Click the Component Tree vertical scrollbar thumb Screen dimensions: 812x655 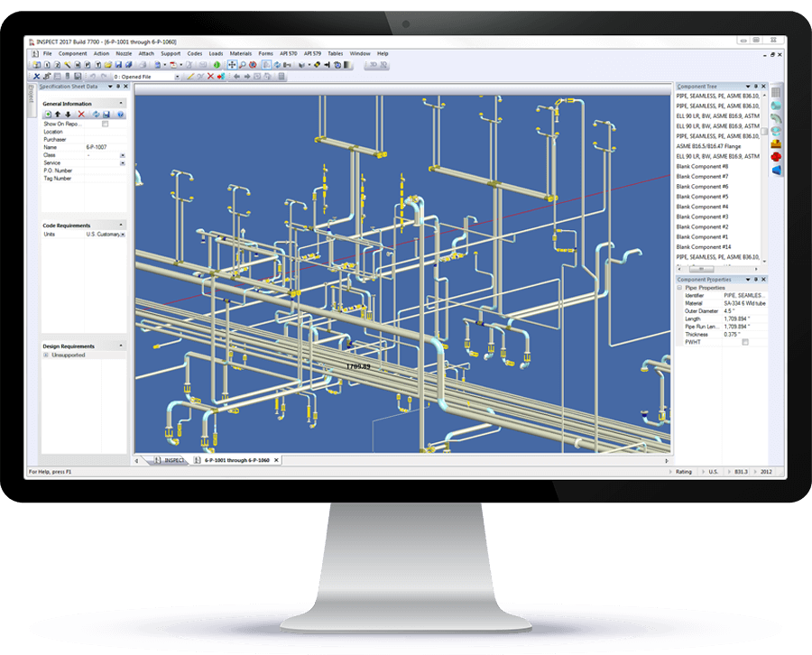(764, 132)
